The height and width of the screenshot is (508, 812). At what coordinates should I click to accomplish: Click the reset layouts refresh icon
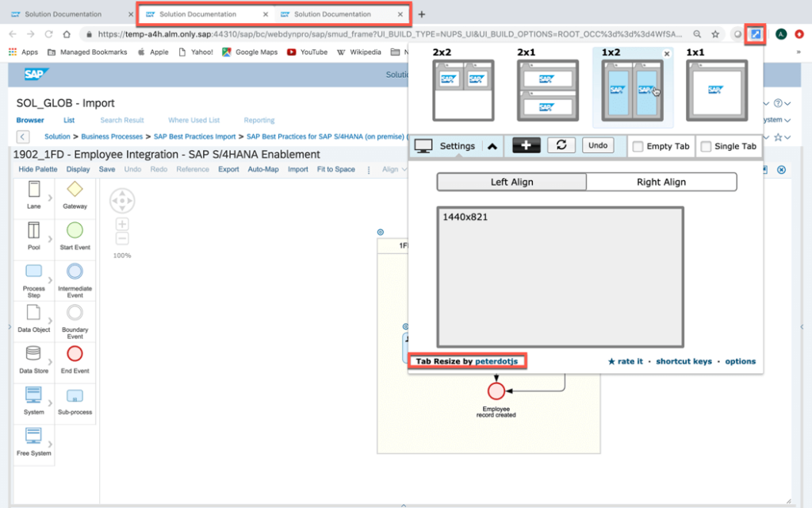tap(561, 145)
